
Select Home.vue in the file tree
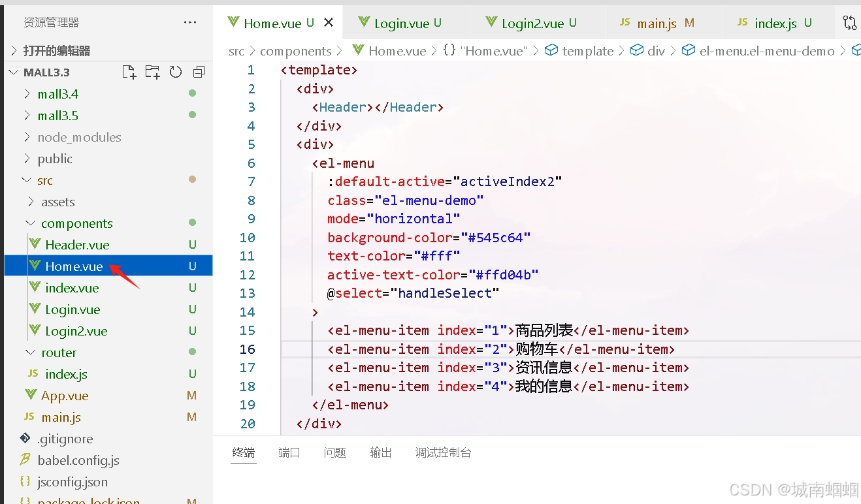[x=108, y=266]
